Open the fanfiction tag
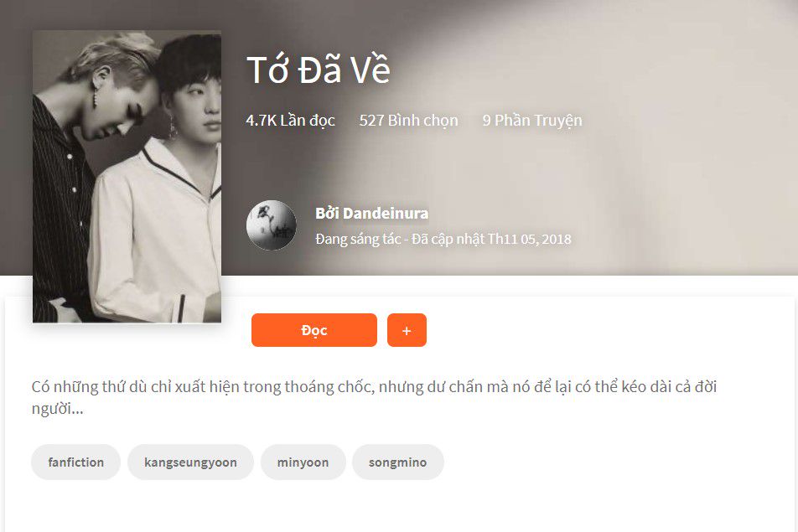The image size is (798, 532). coord(75,462)
